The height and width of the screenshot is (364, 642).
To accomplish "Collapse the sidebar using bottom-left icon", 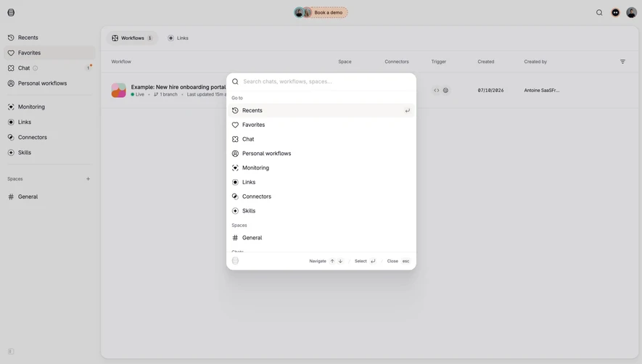I will (x=11, y=351).
